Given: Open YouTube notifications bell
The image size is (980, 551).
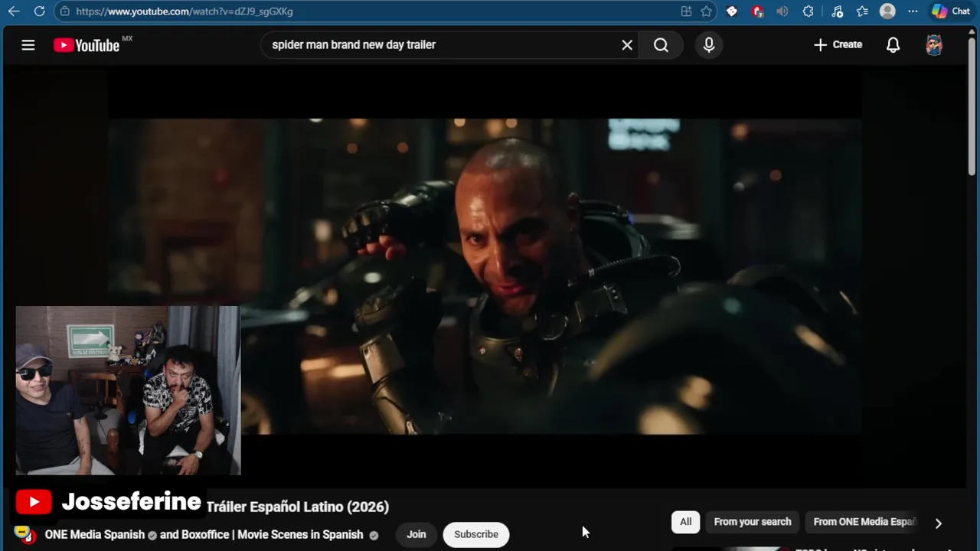Looking at the screenshot, I should (x=893, y=45).
